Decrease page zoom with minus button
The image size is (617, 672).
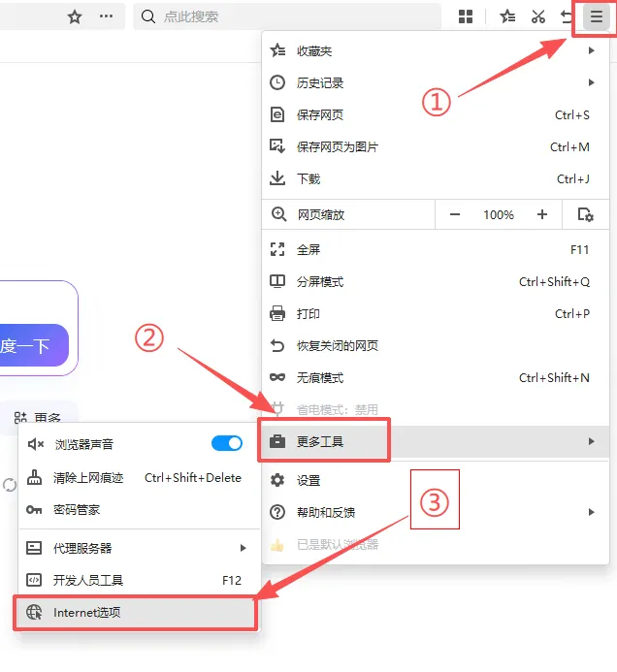pos(455,214)
